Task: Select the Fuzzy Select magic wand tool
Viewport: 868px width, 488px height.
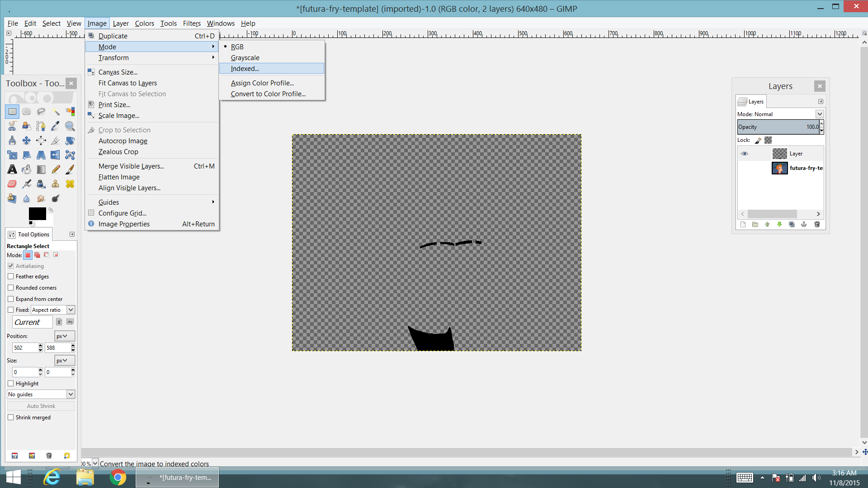Action: 56,112
